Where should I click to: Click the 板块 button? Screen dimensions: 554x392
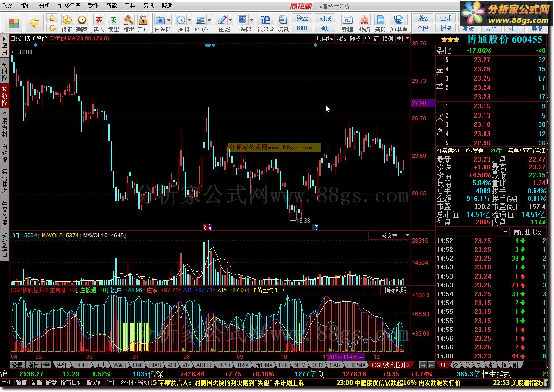point(446,28)
